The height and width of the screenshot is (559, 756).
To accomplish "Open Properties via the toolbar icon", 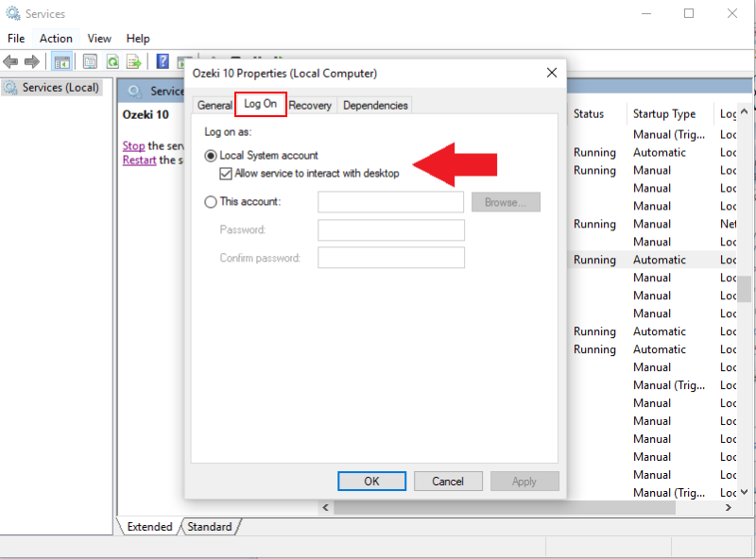I will (x=90, y=61).
